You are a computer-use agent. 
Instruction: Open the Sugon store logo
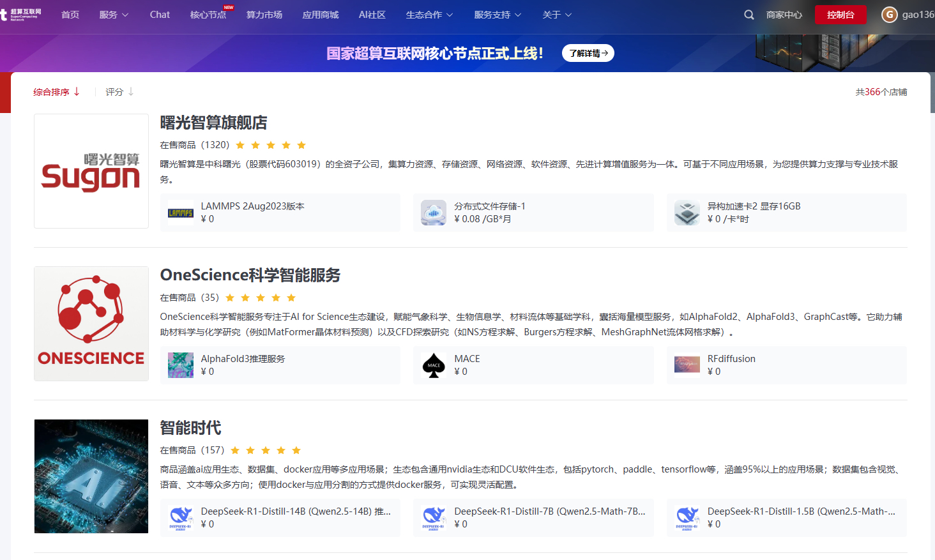(91, 171)
